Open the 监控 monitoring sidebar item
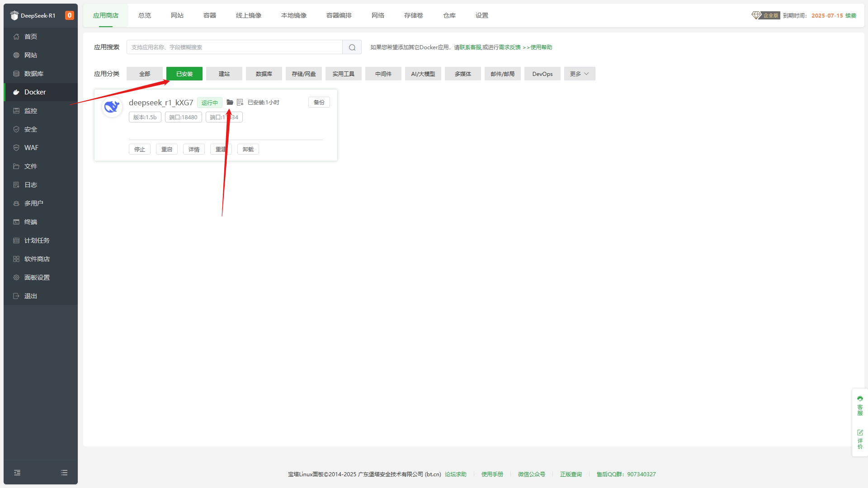868x488 pixels. (x=41, y=111)
